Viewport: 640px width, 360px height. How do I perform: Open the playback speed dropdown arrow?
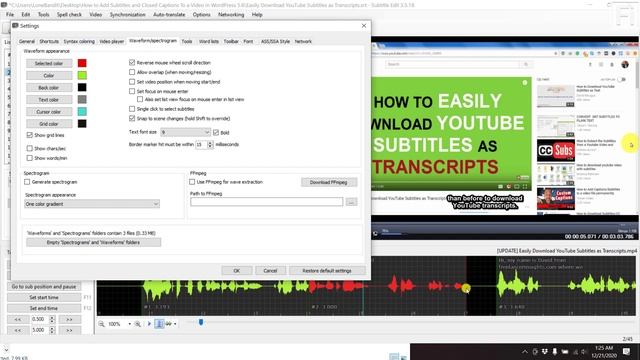tap(175, 324)
